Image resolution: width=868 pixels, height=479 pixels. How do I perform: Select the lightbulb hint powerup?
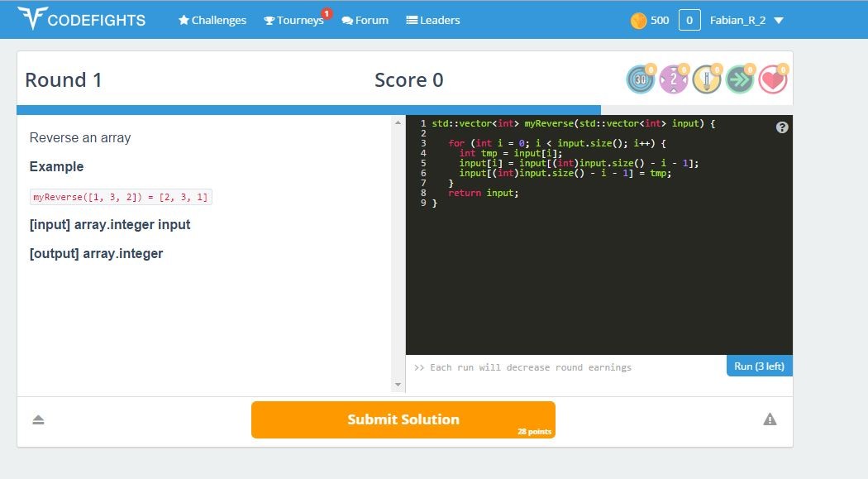(x=707, y=80)
